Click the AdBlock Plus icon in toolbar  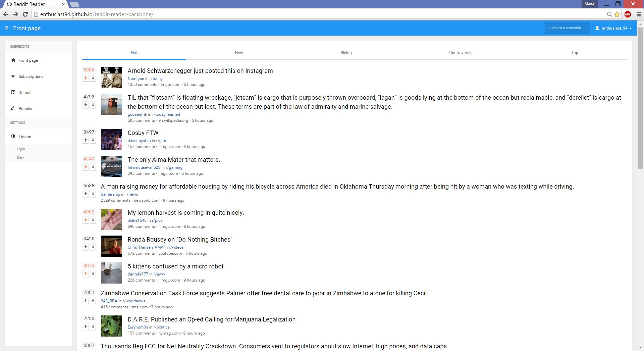click(x=628, y=14)
